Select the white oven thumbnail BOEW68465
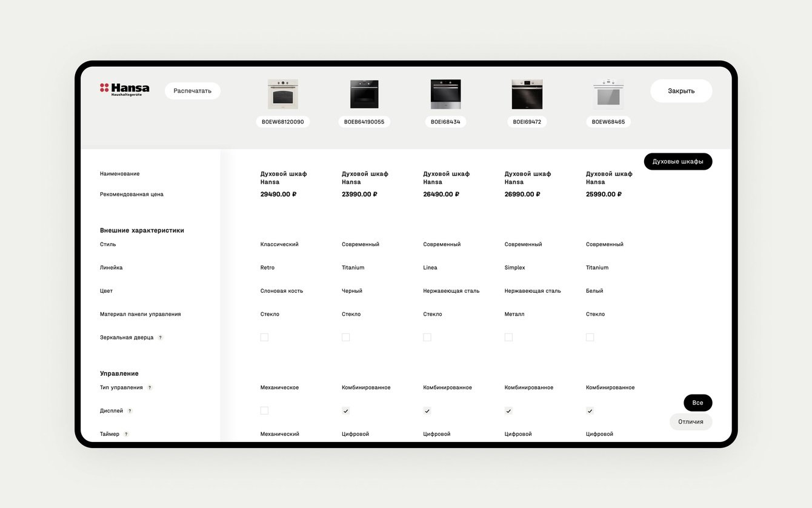 pos(608,95)
